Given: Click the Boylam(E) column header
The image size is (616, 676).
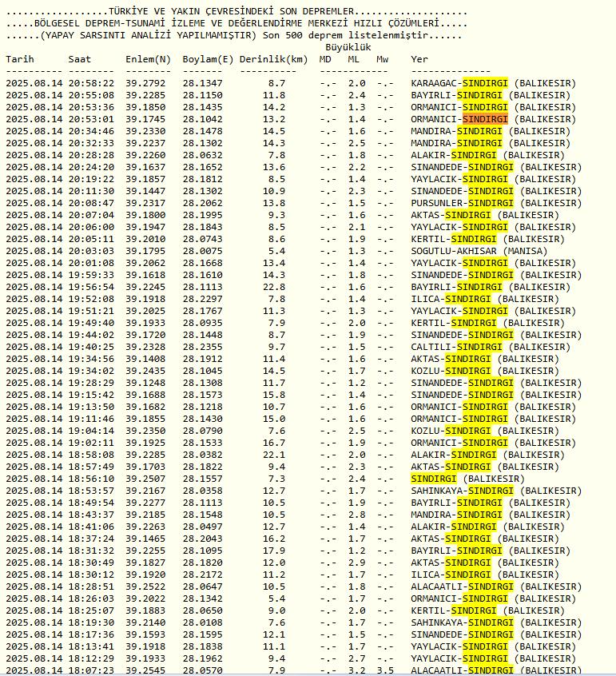Looking at the screenshot, I should coord(209,59).
